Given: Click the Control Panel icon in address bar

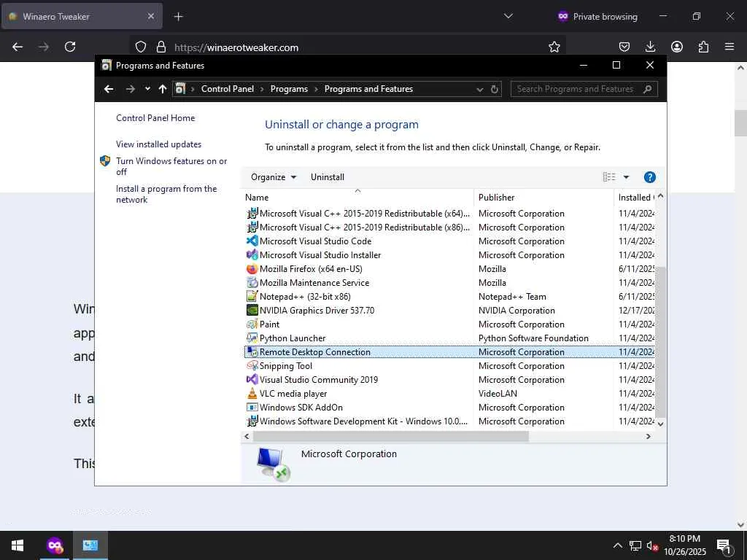Looking at the screenshot, I should coord(180,88).
